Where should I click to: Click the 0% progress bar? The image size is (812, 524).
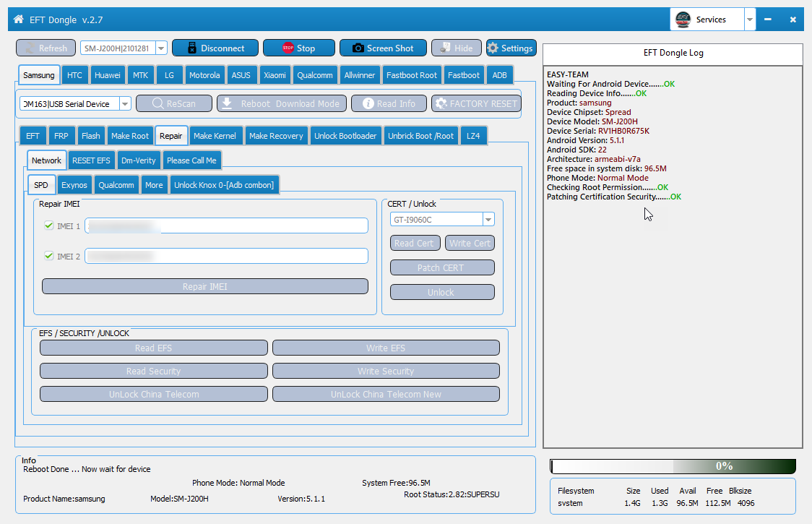tap(673, 466)
